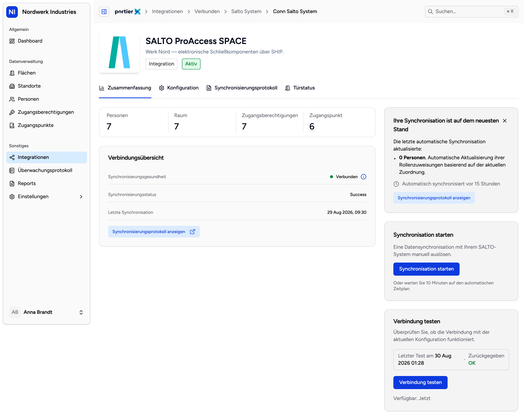524x420 pixels.
Task: Click the Synchronisation starten button
Action: (x=426, y=269)
